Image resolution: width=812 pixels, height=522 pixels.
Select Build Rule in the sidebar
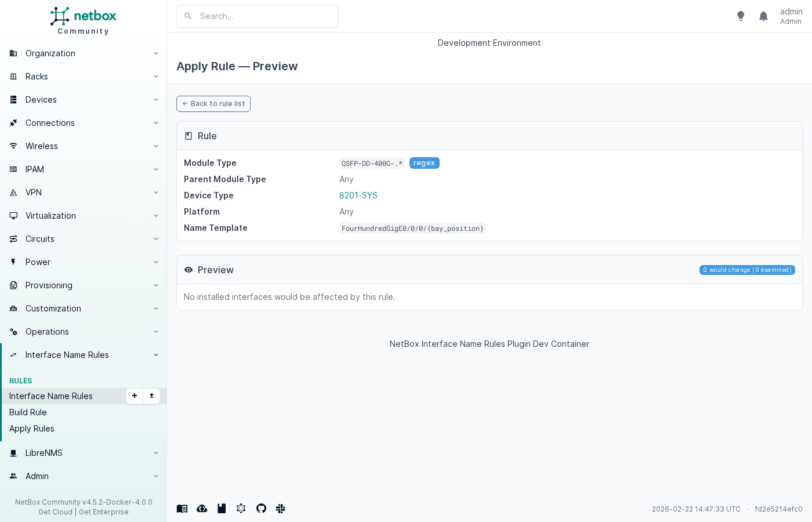pyautogui.click(x=28, y=412)
